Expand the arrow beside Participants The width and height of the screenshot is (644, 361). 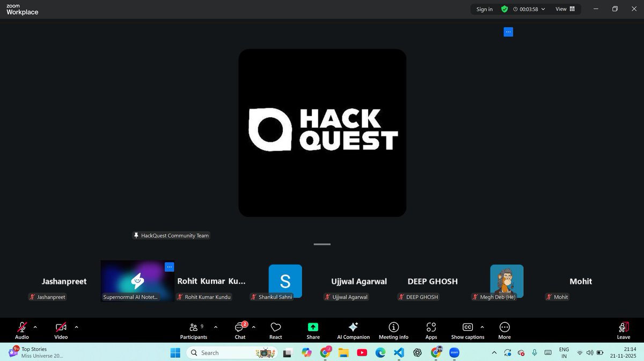216,327
